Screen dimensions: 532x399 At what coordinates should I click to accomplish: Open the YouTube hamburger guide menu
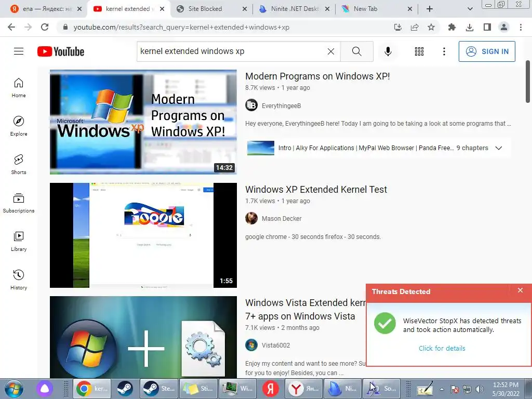tap(19, 51)
